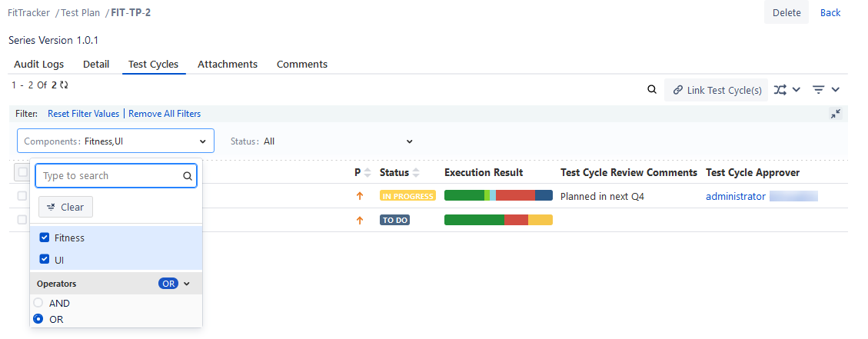Click the search magnifier icon in toolbar
The width and height of the screenshot is (868, 339).
(652, 90)
